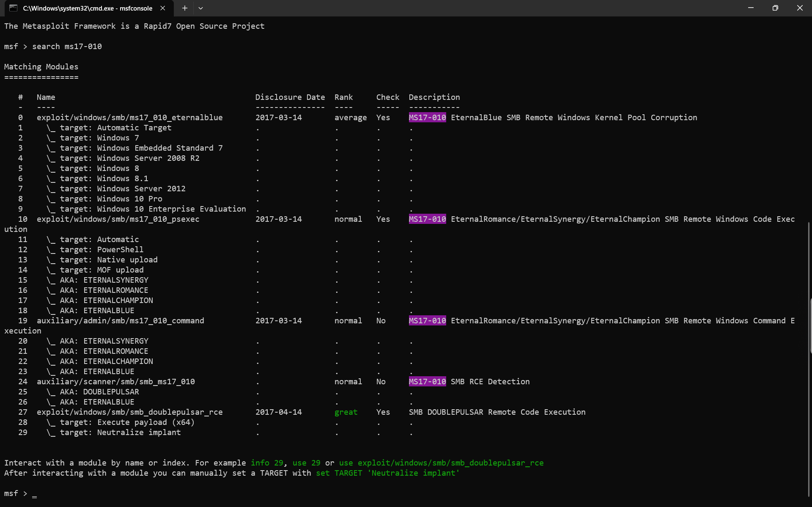This screenshot has width=812, height=507.
Task: Click the 'Matching Modules' heading
Action: click(41, 67)
